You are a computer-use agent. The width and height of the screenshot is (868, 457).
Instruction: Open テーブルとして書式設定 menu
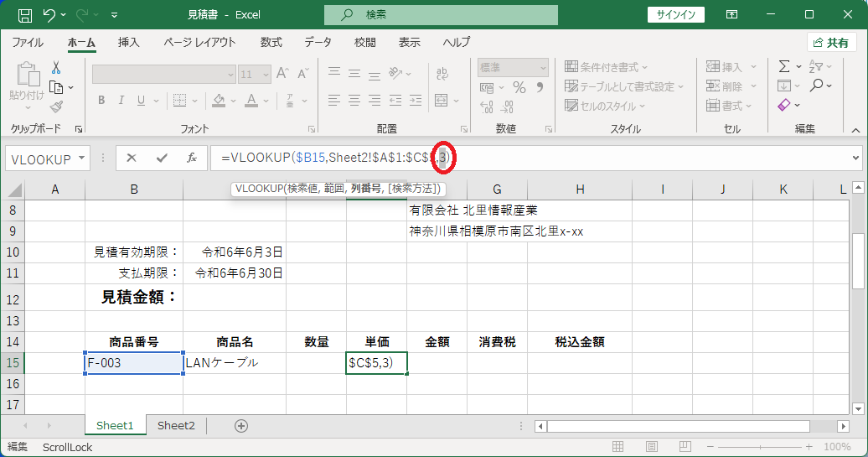click(624, 86)
